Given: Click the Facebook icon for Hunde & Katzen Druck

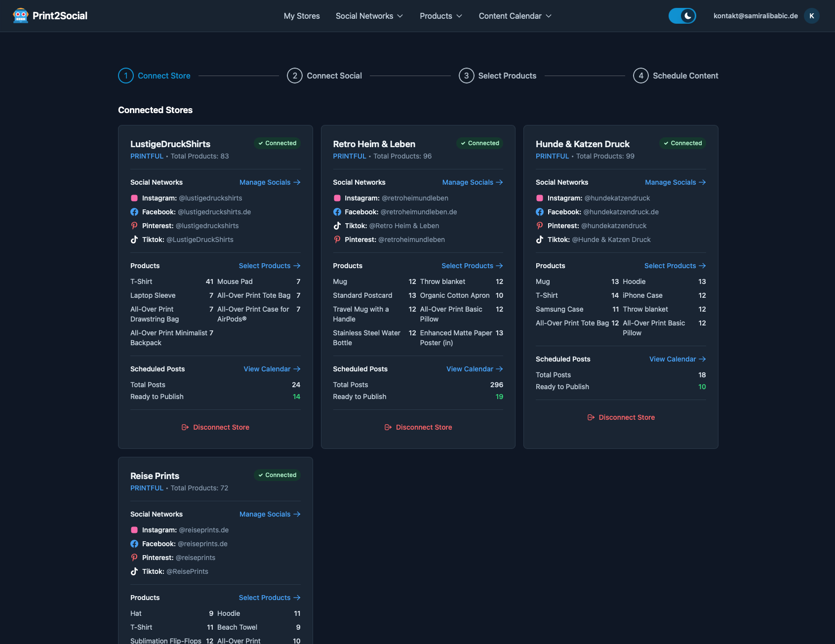Looking at the screenshot, I should (x=540, y=211).
